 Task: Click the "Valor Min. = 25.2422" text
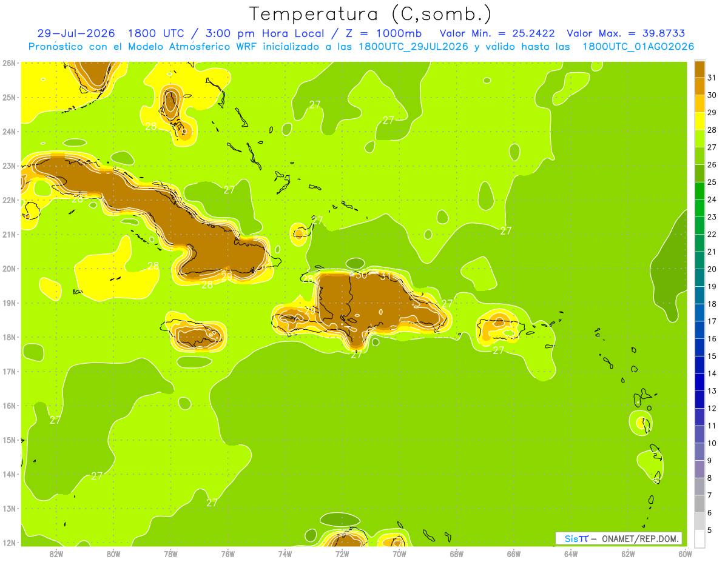click(x=497, y=33)
